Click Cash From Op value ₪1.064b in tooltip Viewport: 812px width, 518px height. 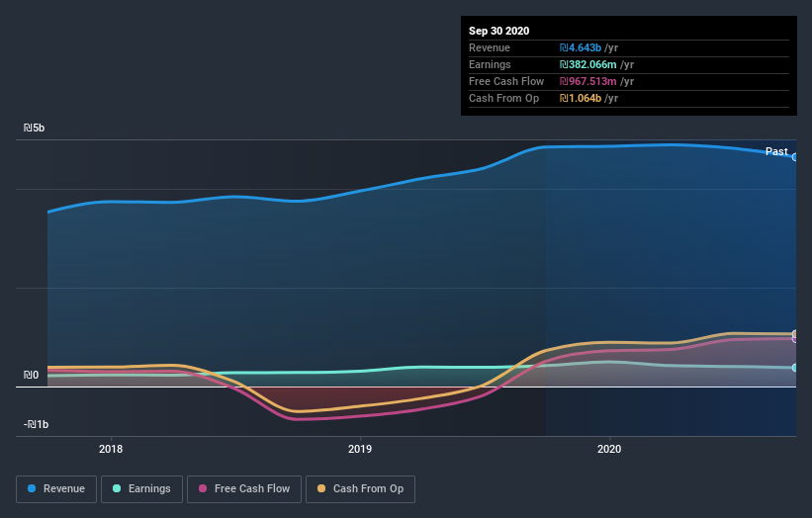tap(581, 98)
